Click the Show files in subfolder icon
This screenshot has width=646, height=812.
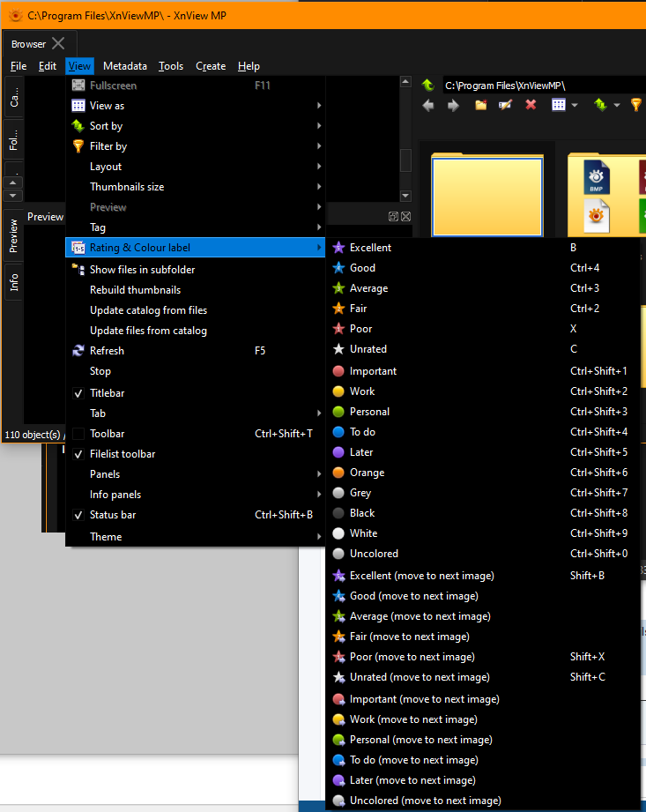click(78, 269)
